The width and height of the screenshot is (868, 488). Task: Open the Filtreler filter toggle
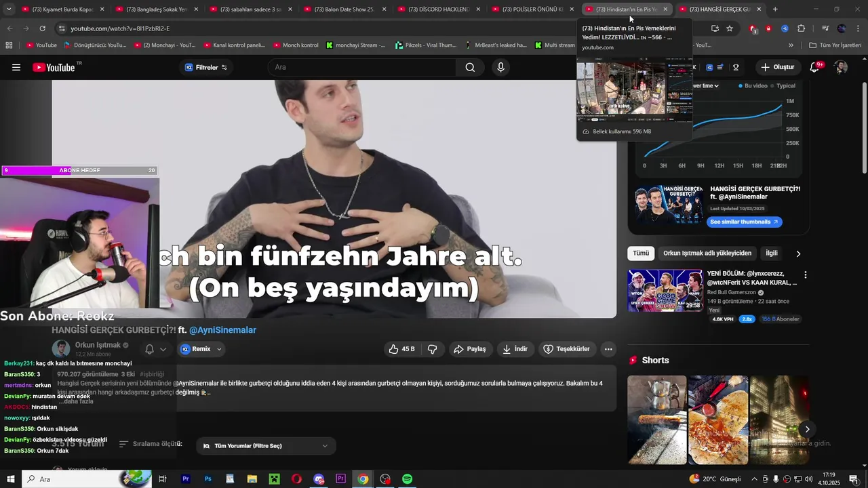[206, 67]
